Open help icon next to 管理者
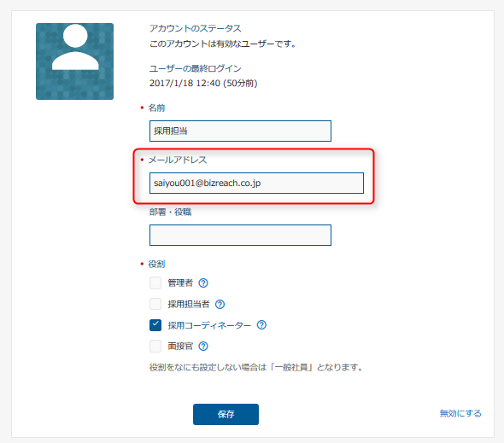Image resolution: width=504 pixels, height=443 pixels. click(x=203, y=283)
